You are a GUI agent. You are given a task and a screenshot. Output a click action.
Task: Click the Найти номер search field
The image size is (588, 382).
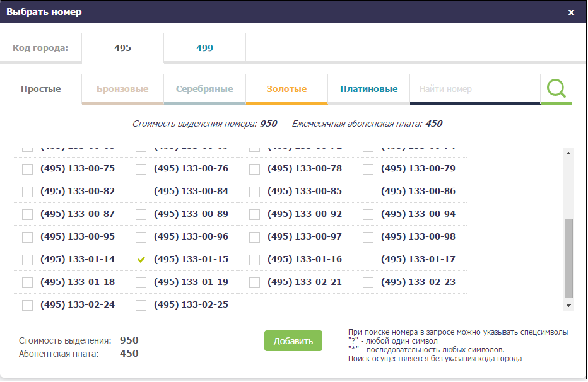point(474,89)
